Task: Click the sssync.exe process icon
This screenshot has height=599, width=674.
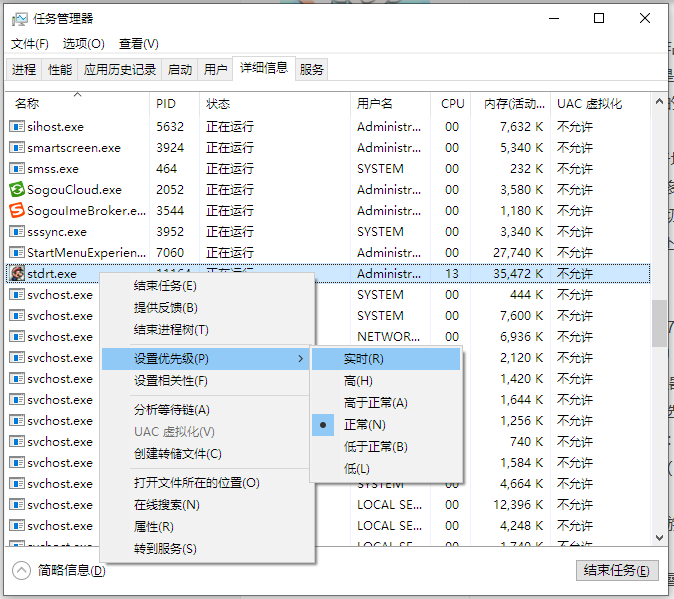Action: coord(17,232)
